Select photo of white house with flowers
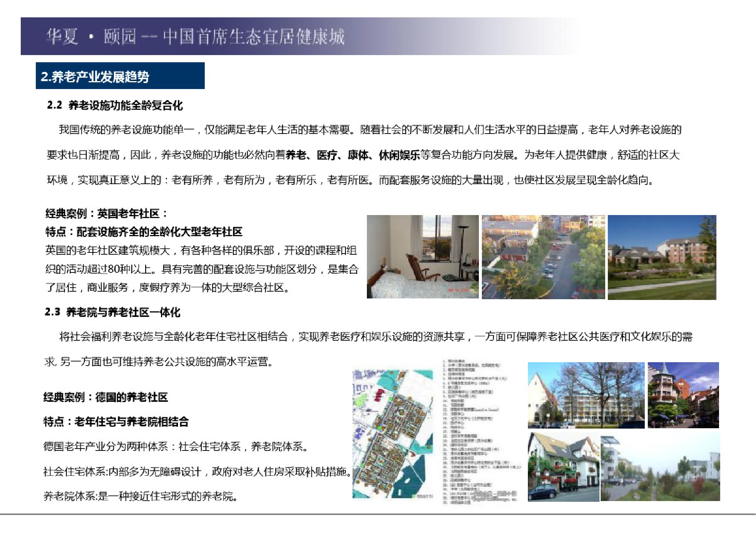This screenshot has height=535, width=756. click(563, 467)
